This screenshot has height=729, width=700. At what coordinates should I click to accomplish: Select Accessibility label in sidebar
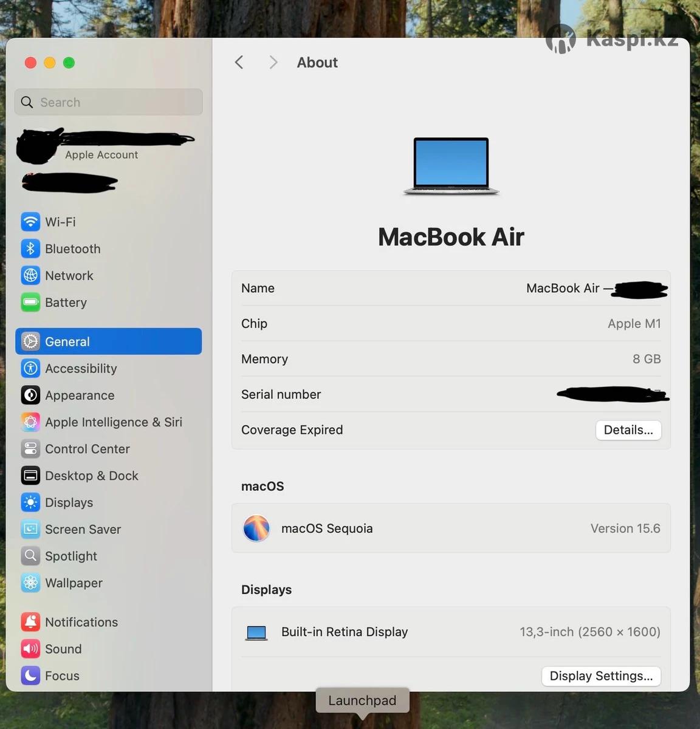coord(81,368)
